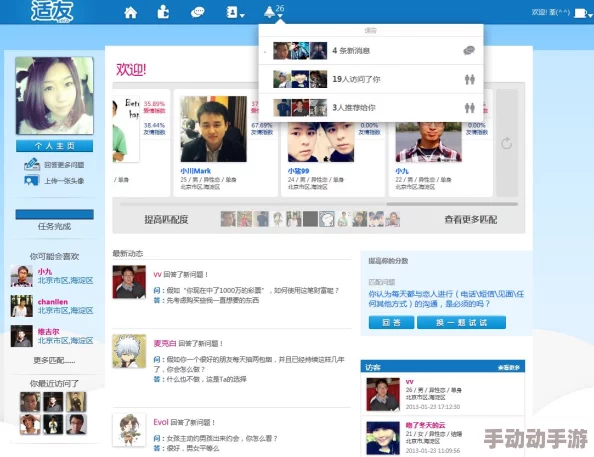Click the answer more questions pencil icon
The height and width of the screenshot is (457, 594).
click(x=32, y=164)
